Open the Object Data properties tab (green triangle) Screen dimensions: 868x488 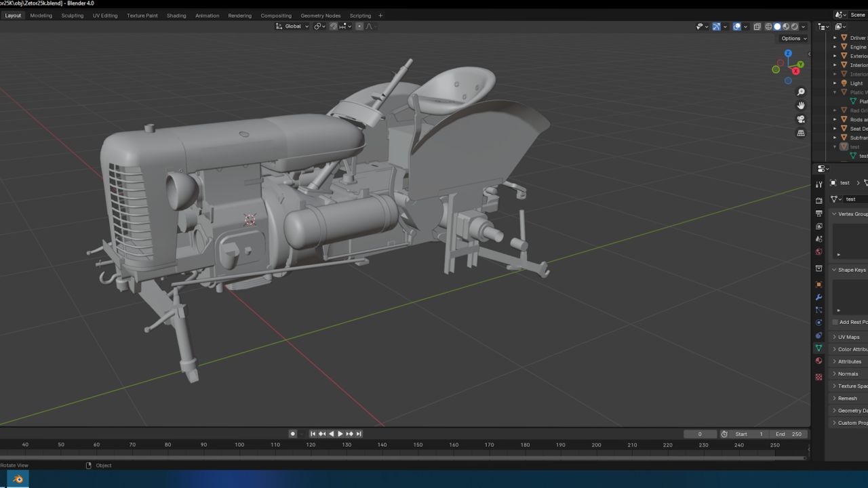(x=819, y=348)
